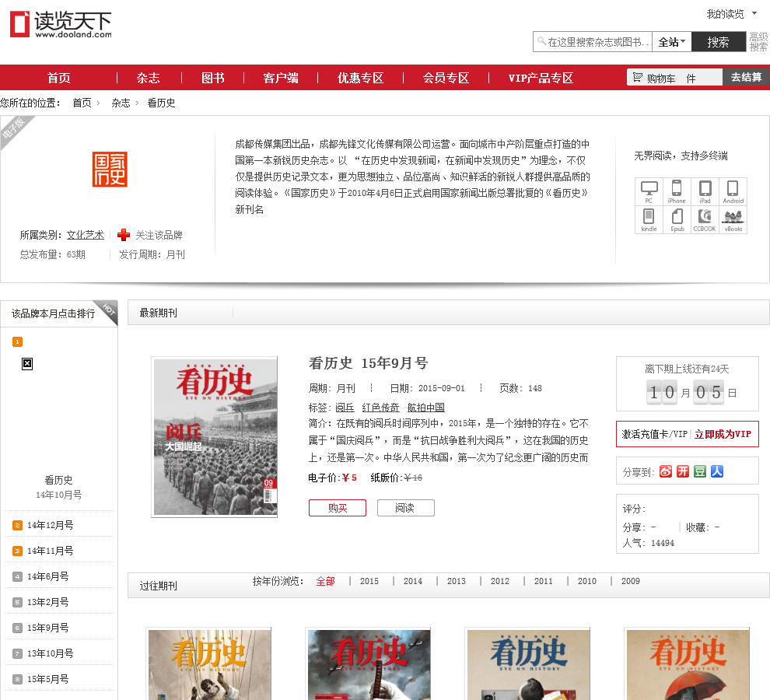Screen dimensions: 770x700
Task: Click the dooland site logo
Action: (x=61, y=23)
